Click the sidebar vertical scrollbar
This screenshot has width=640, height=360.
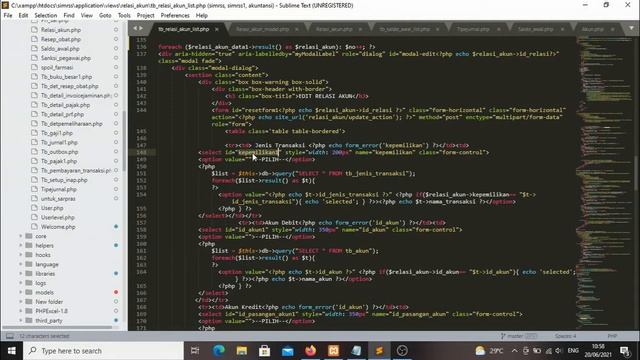124,141
